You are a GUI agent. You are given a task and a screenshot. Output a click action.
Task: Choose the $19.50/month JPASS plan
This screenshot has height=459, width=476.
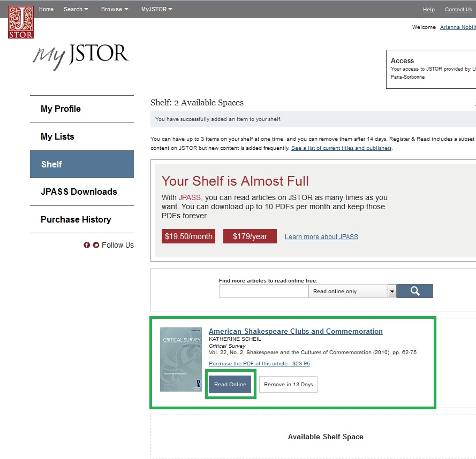188,236
